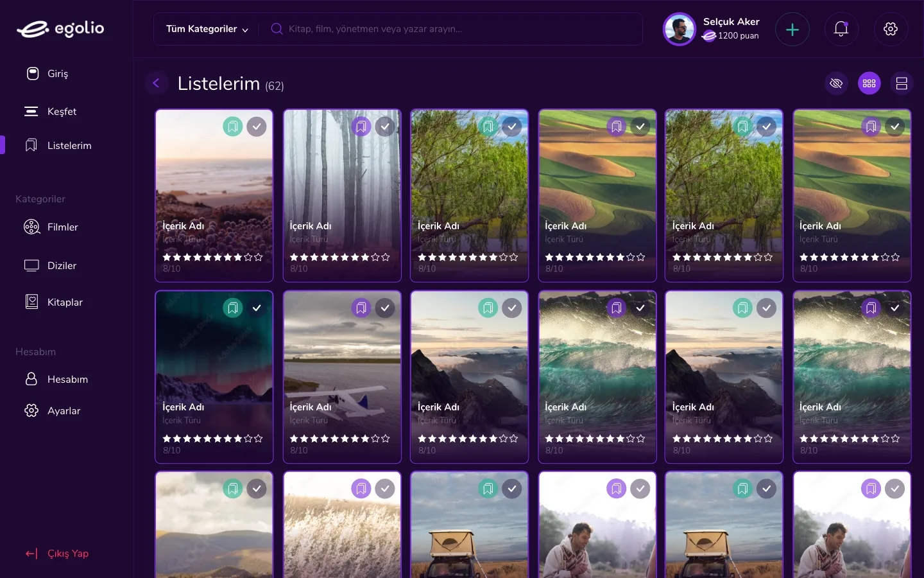Click the Selçuk Aker user name
Screen dimensions: 924x578
731,22
